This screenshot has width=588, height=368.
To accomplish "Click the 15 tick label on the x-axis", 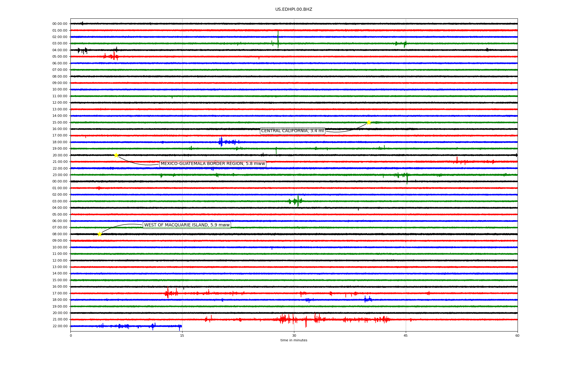I will point(182,335).
